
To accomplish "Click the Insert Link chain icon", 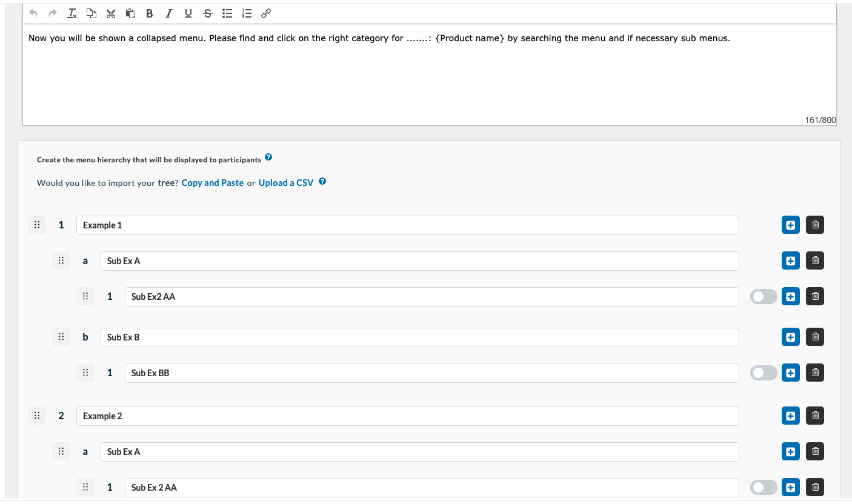I will 265,13.
